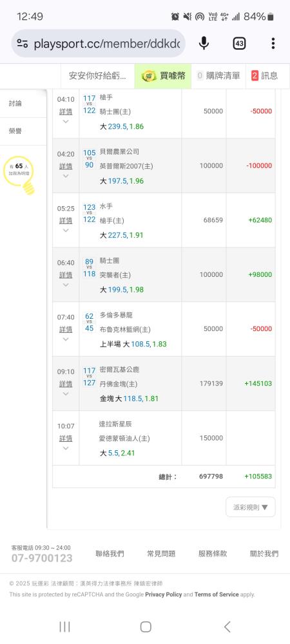Select 討論 in the left sidebar
This screenshot has height=644, width=290.
[x=15, y=104]
